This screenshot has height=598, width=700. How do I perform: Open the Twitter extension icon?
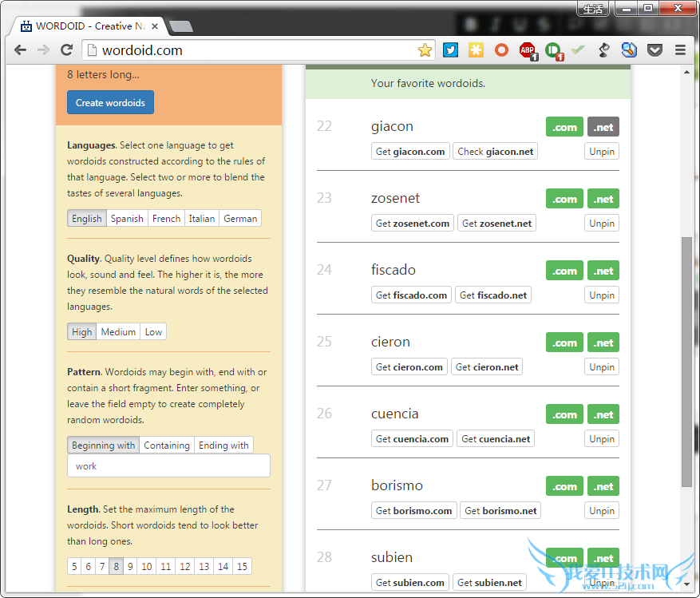coord(450,50)
